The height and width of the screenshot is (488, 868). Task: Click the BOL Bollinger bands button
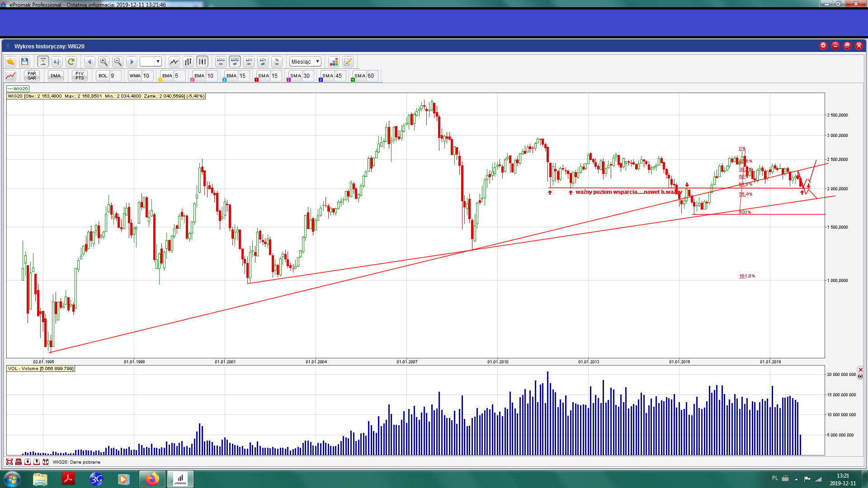103,76
